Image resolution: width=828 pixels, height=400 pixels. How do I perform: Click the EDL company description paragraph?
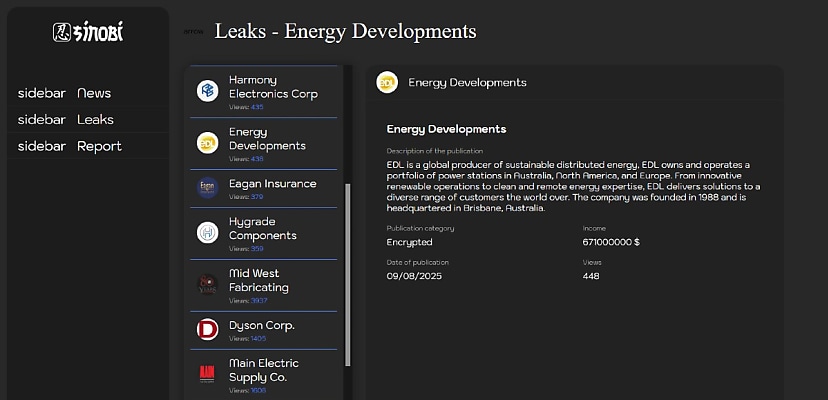click(573, 187)
